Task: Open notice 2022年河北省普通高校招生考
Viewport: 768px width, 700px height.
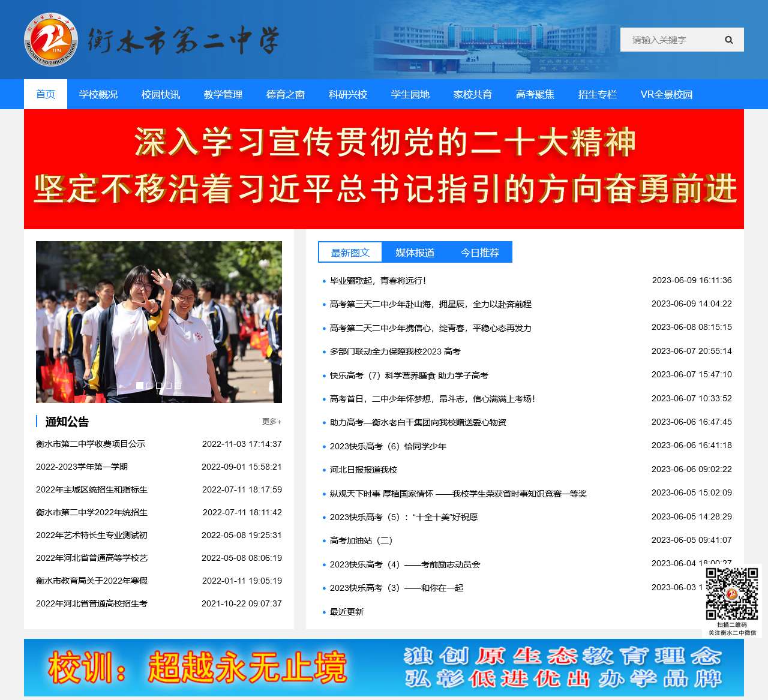Action: [92, 603]
